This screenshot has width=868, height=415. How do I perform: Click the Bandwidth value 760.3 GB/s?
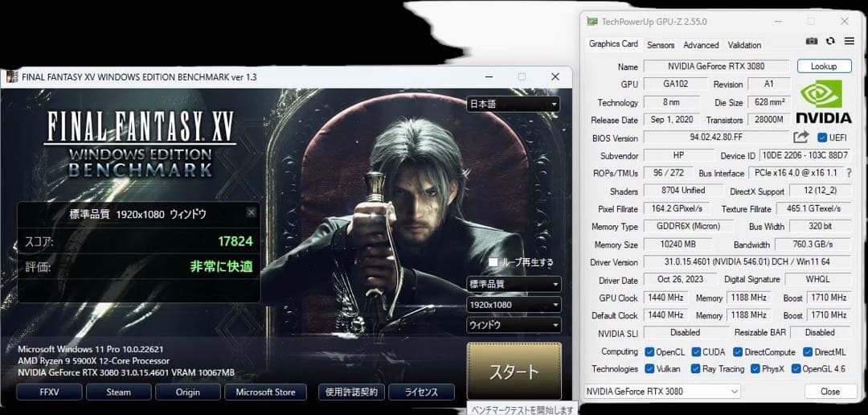pyautogui.click(x=813, y=244)
